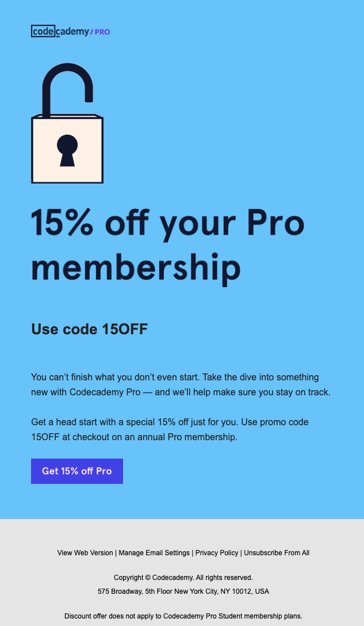Click the 575 Broadway address line

pyautogui.click(x=183, y=591)
